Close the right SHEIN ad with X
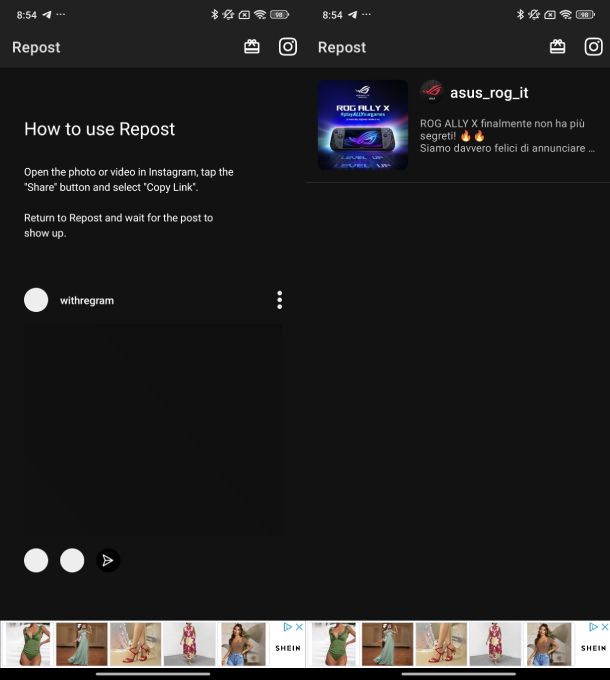This screenshot has width=610, height=680. point(605,627)
